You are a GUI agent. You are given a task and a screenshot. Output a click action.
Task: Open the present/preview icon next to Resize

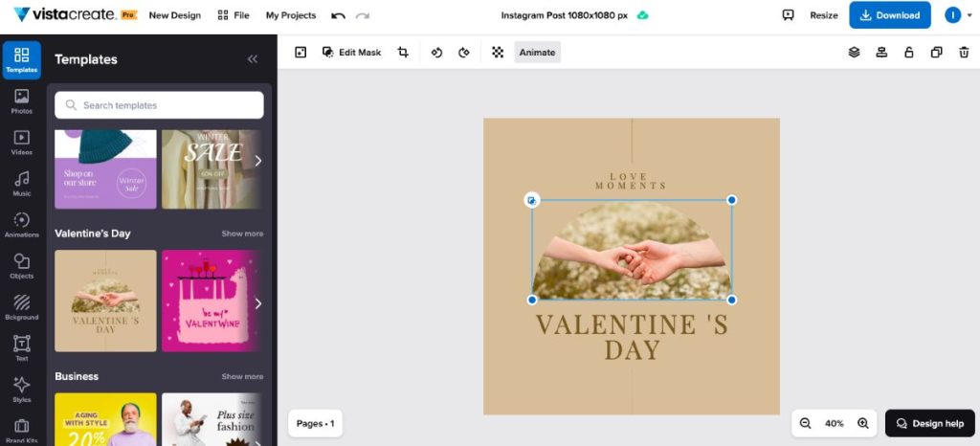[789, 15]
